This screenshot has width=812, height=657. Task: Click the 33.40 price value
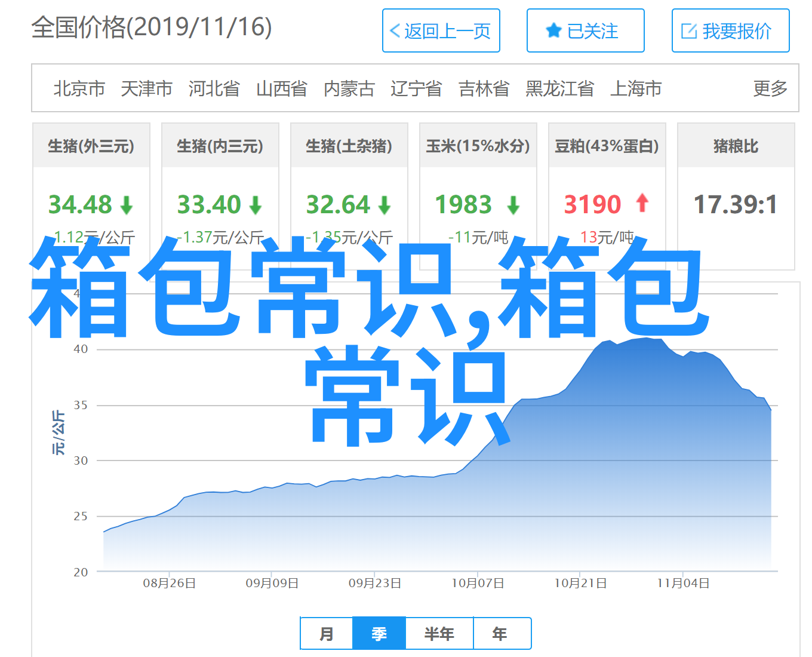pyautogui.click(x=209, y=205)
